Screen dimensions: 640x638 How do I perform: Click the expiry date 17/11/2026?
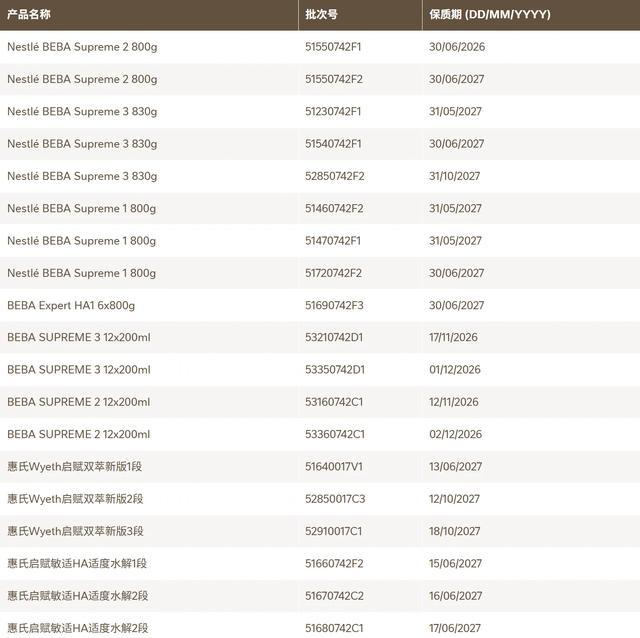click(453, 337)
